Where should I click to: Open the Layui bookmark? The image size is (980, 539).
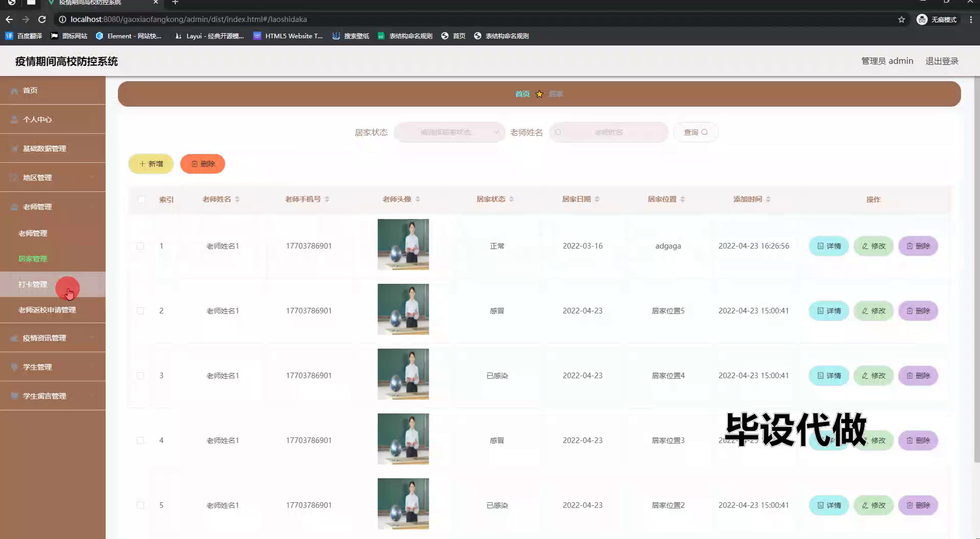point(209,36)
